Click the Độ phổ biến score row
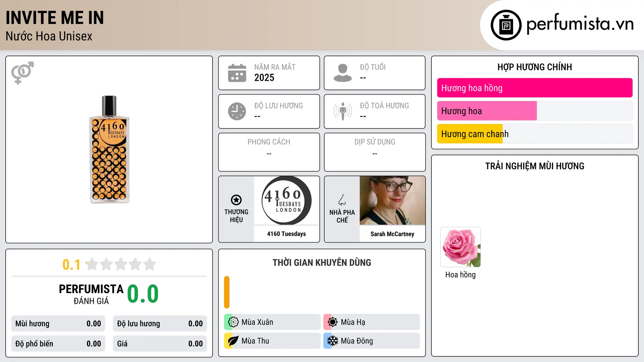 (58, 344)
